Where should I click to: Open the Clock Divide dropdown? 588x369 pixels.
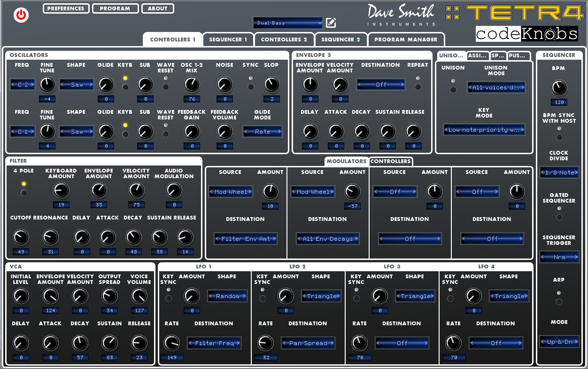(x=559, y=173)
